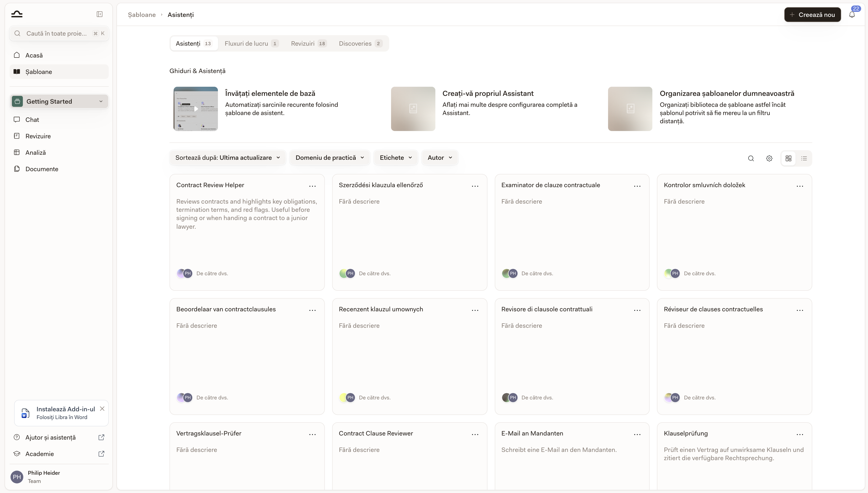
Task: Open Revizuire from sidebar
Action: coord(59,136)
